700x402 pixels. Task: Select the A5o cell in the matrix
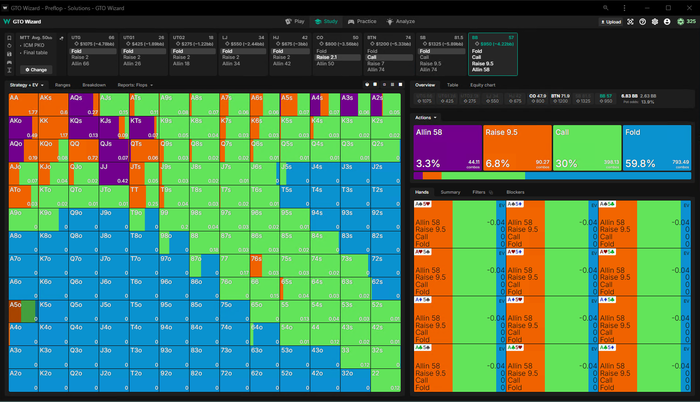[23, 311]
